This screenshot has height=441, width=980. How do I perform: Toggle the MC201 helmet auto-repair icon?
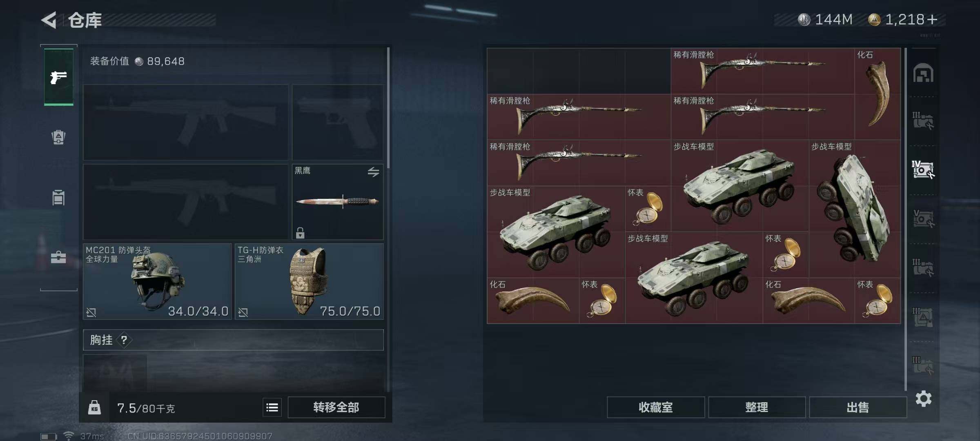pyautogui.click(x=91, y=312)
